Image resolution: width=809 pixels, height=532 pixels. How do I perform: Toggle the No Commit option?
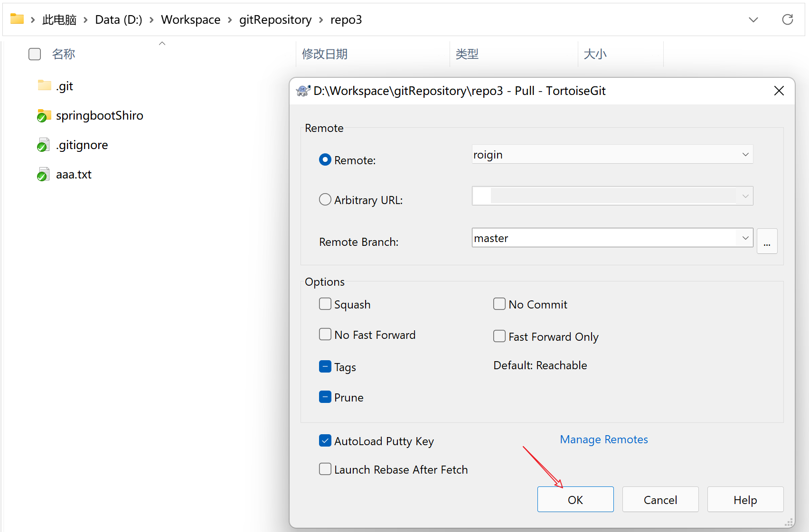(499, 304)
